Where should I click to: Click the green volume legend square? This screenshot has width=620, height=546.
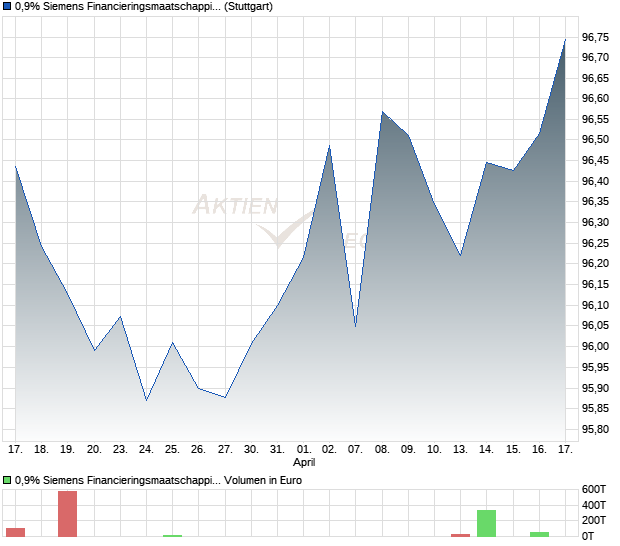point(7,480)
